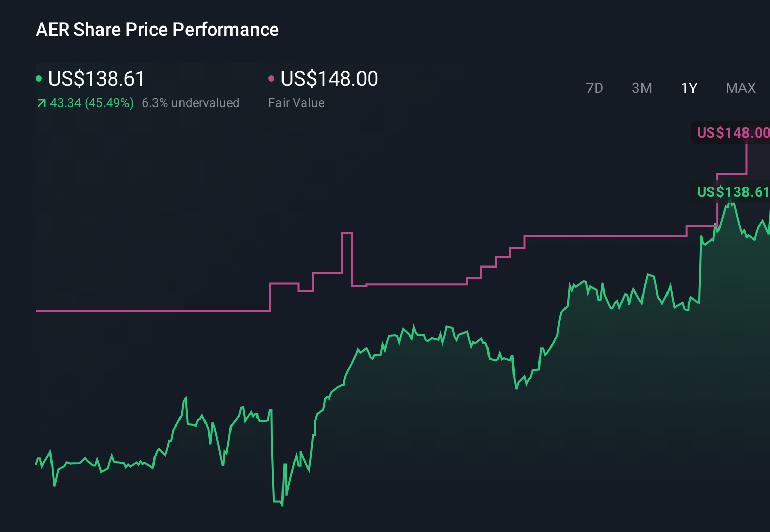Click green US$138.61 tag on chart
The width and height of the screenshot is (770, 532).
[732, 192]
